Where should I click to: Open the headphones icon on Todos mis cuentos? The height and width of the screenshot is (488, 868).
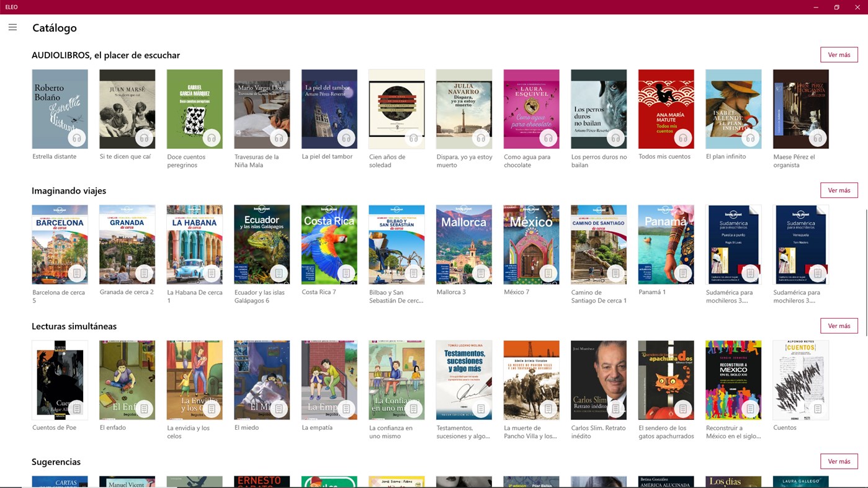pyautogui.click(x=683, y=138)
